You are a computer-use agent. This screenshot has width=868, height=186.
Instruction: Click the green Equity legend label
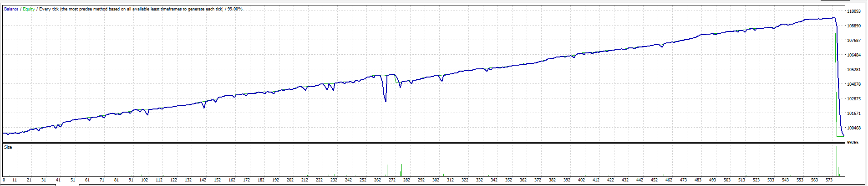pos(29,9)
